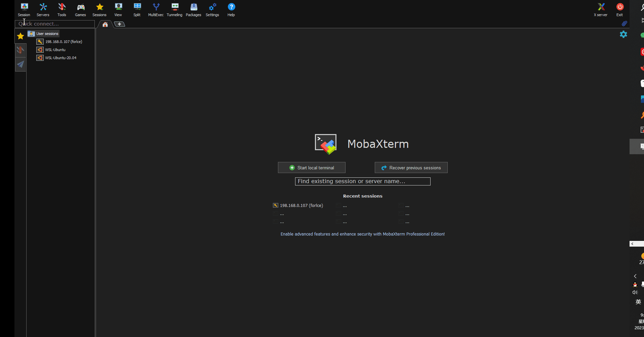Select the Tools sidebar tab icon
The image size is (644, 337).
pos(21,50)
